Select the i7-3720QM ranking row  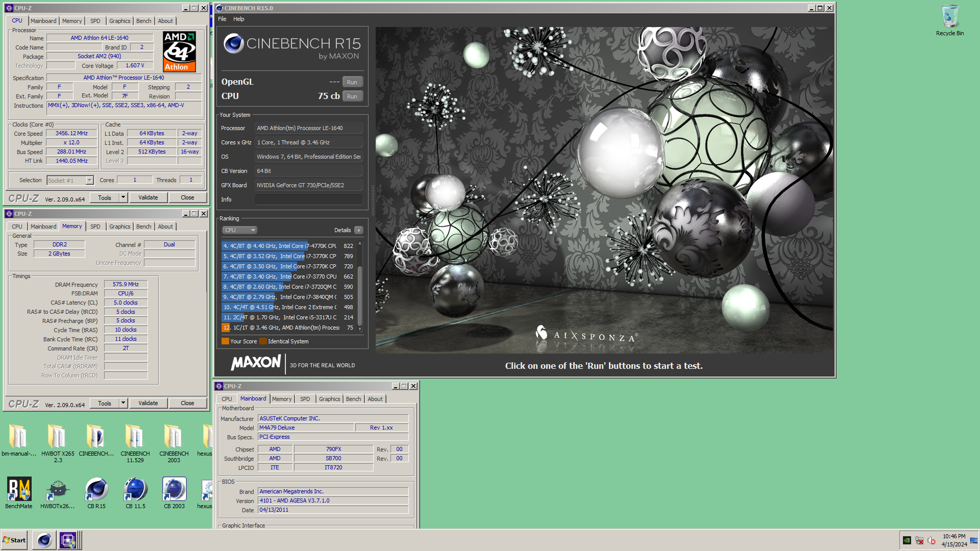coord(288,287)
